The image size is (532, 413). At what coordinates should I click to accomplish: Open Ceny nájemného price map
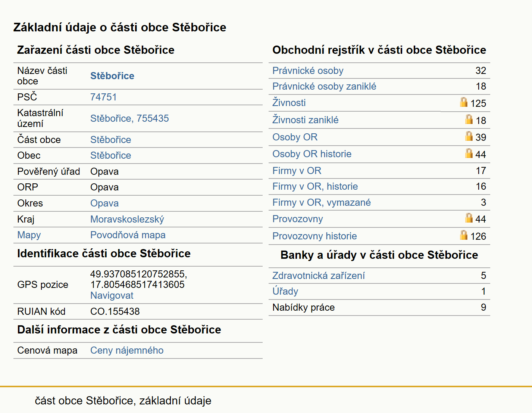(127, 350)
